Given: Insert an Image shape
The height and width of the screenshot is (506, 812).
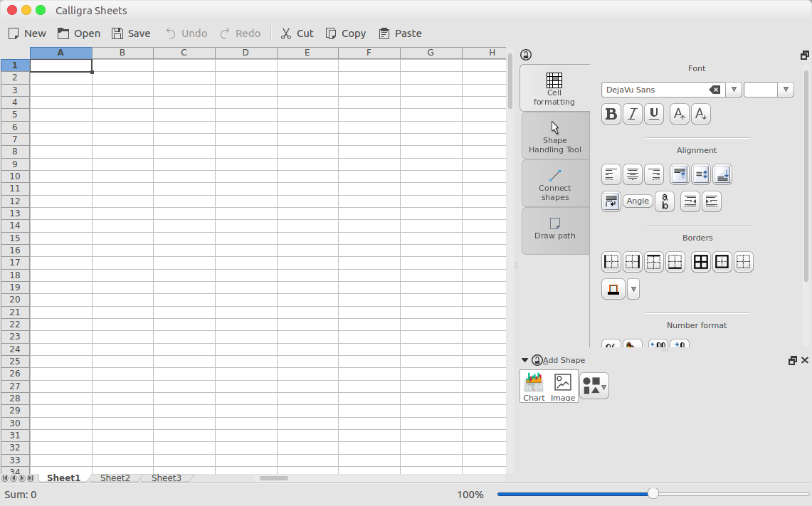Looking at the screenshot, I should click(x=563, y=387).
